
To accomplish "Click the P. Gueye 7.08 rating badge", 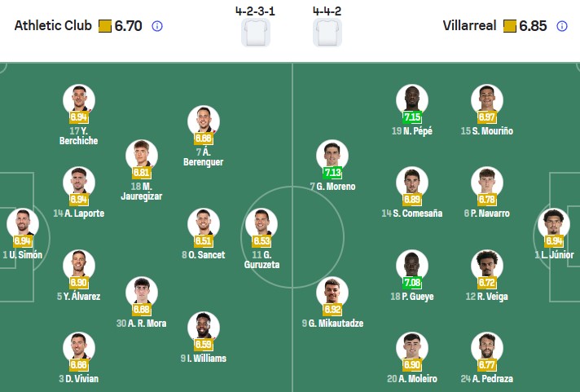I will [x=412, y=282].
